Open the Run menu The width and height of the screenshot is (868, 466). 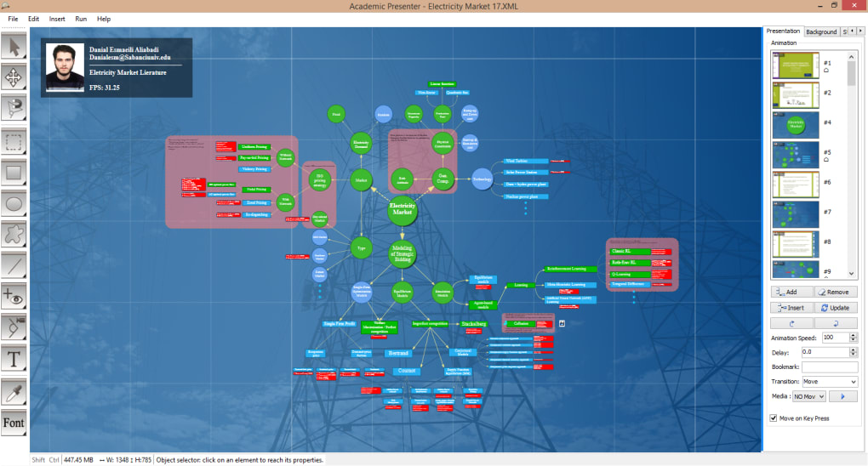[81, 19]
